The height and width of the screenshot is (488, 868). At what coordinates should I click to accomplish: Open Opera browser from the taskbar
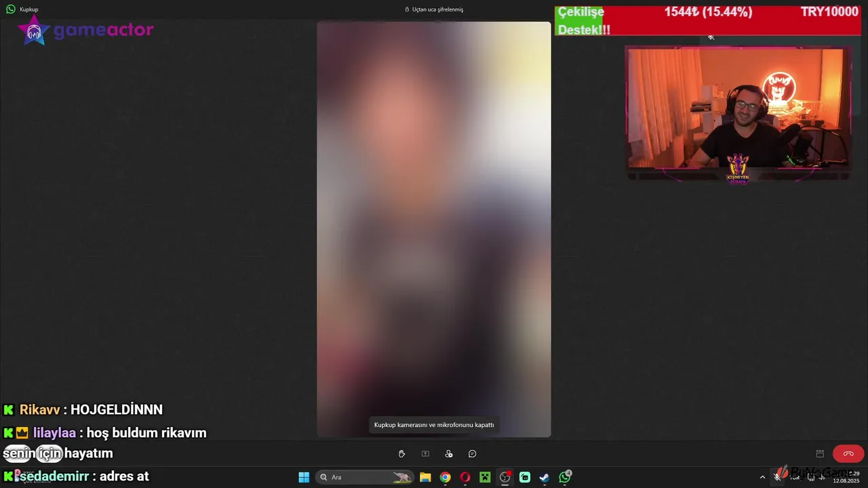click(465, 477)
